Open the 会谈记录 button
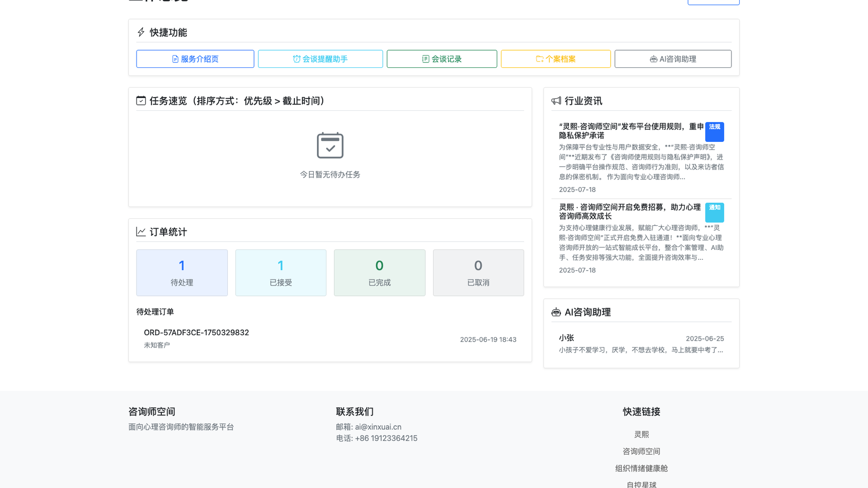 (442, 59)
